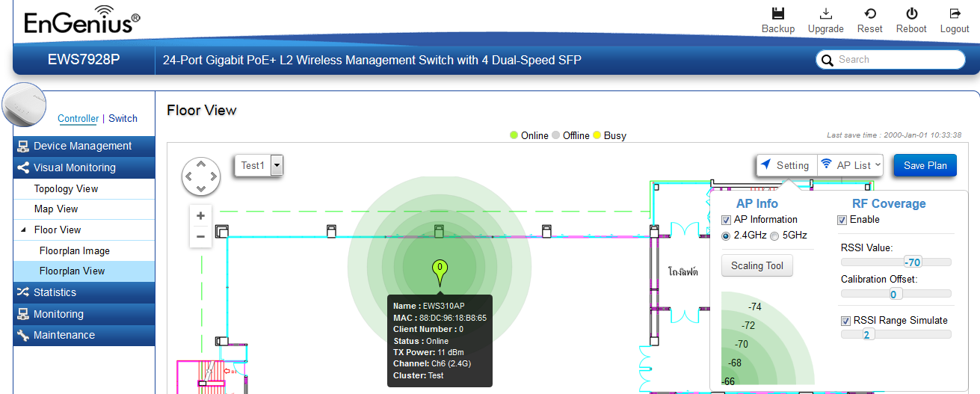The height and width of the screenshot is (394, 980).
Task: Click the Maintenance wrench icon
Action: pos(22,335)
